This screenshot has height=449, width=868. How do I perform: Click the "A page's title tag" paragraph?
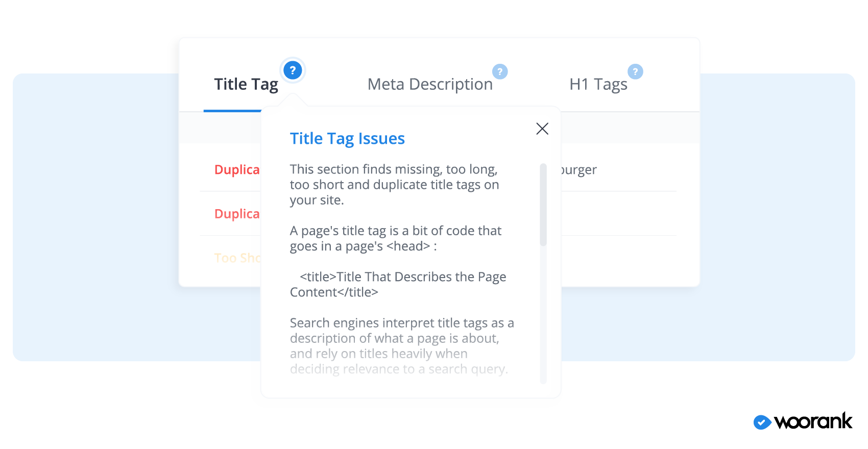(x=396, y=238)
